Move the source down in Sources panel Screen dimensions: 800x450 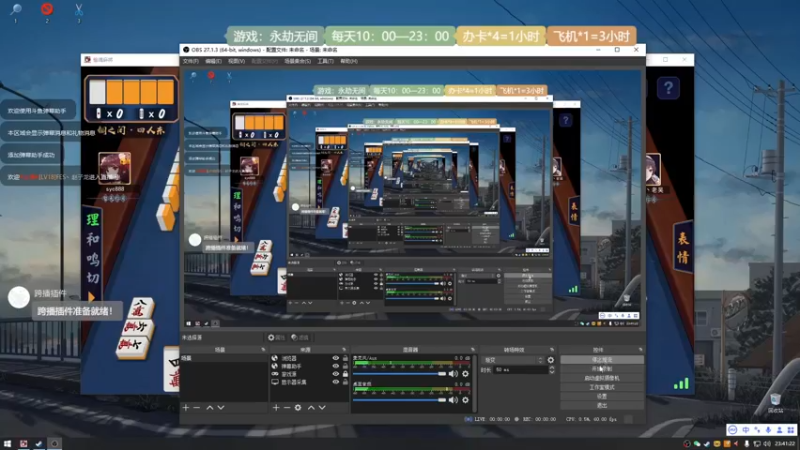point(322,408)
